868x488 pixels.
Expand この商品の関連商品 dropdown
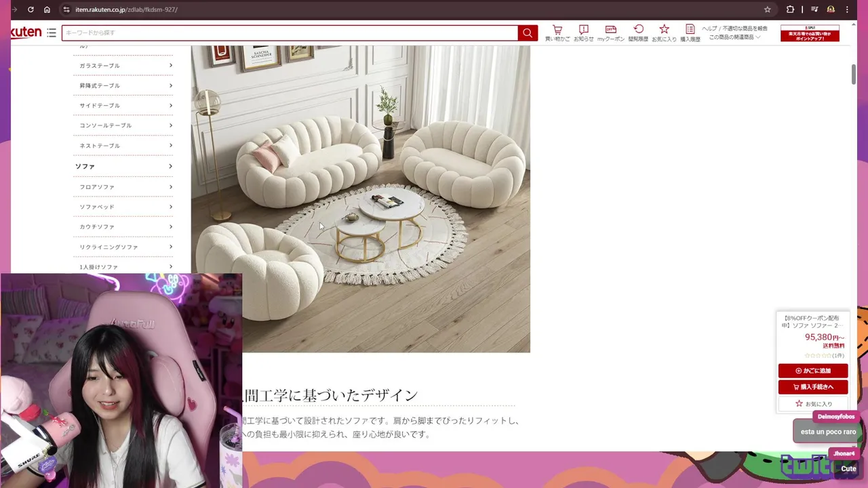[734, 37]
